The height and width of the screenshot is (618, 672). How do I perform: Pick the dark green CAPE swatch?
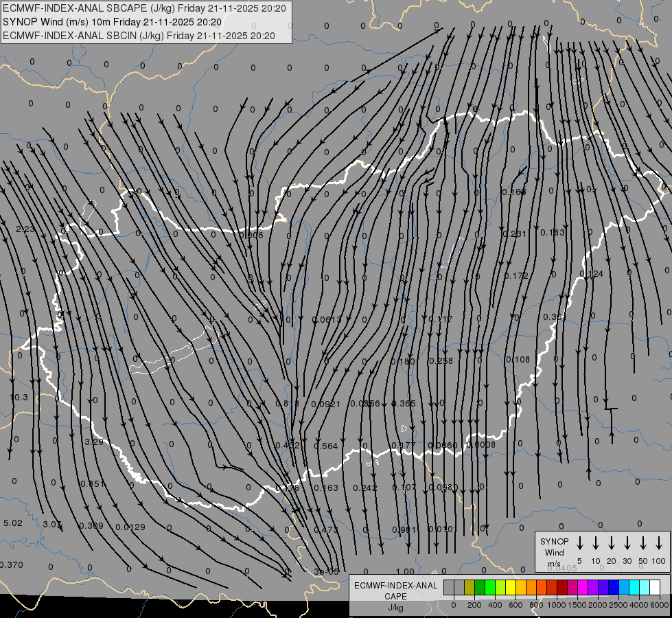point(480,588)
